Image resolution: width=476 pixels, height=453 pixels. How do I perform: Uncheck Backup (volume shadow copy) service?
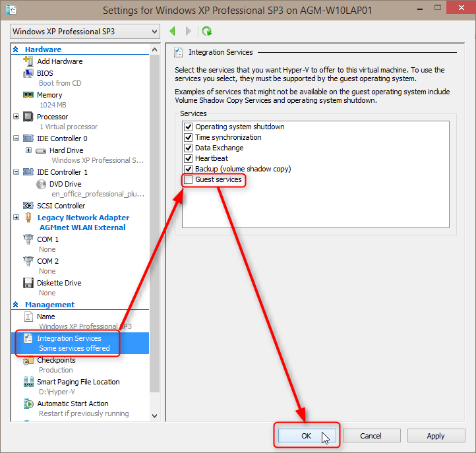tap(188, 169)
